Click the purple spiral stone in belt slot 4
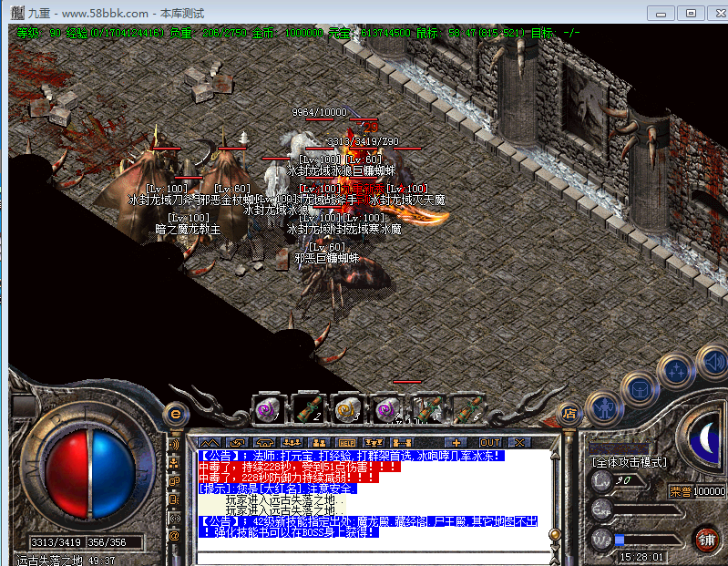Screen dimensions: 728x566 [386, 409]
